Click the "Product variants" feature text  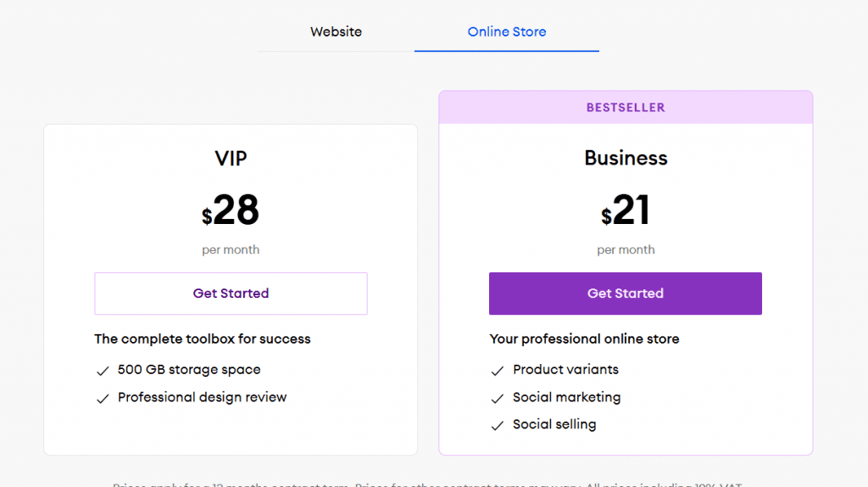pos(565,370)
